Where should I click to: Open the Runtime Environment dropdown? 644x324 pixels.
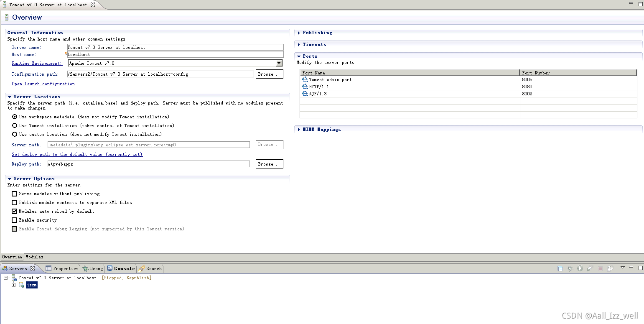(279, 63)
